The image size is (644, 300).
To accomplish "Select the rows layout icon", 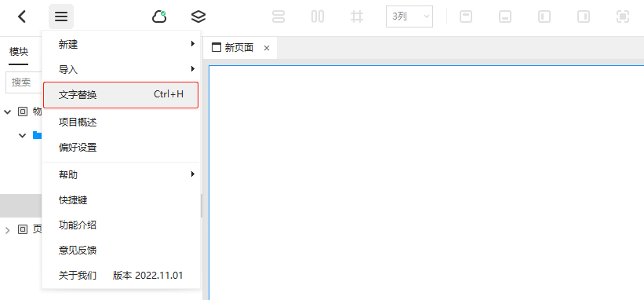I will tap(278, 16).
